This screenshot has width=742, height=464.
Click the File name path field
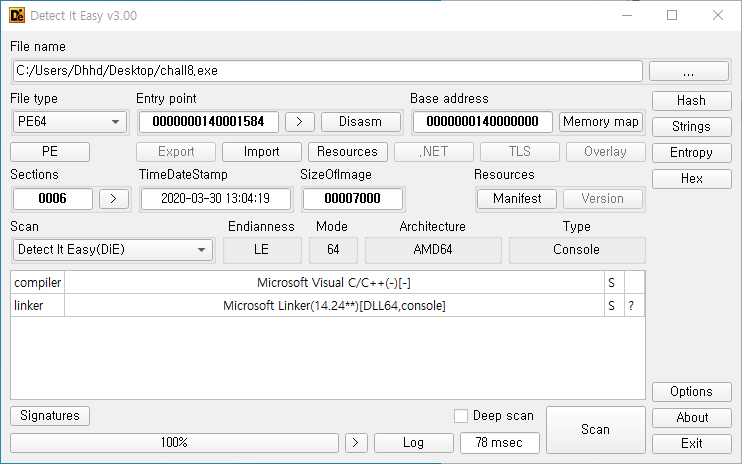[327, 71]
